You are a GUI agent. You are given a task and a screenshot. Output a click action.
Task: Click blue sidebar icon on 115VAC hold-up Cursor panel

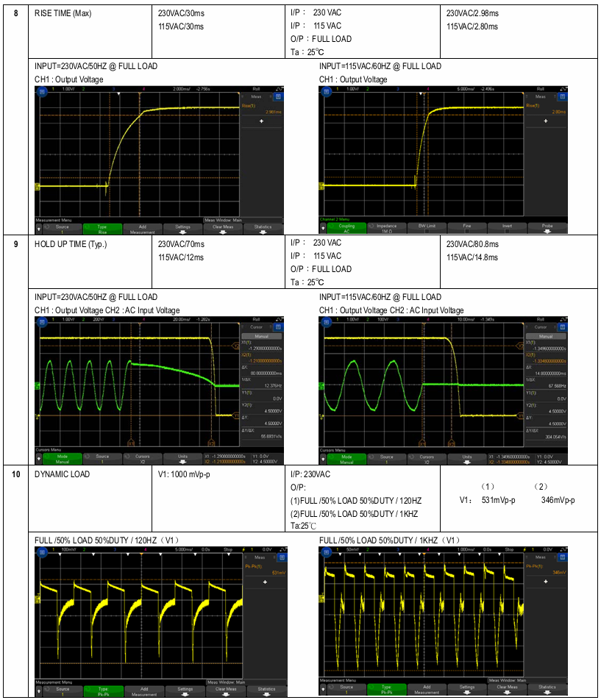(x=563, y=326)
